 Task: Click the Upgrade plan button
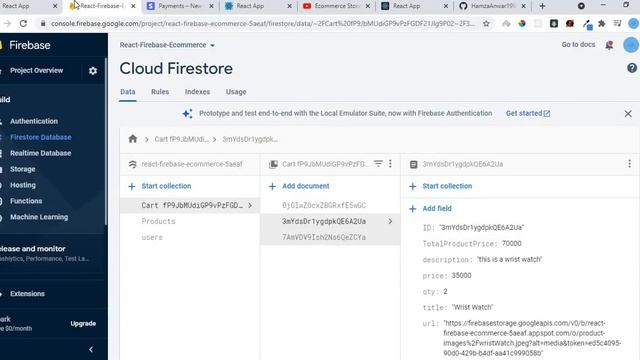pyautogui.click(x=83, y=323)
